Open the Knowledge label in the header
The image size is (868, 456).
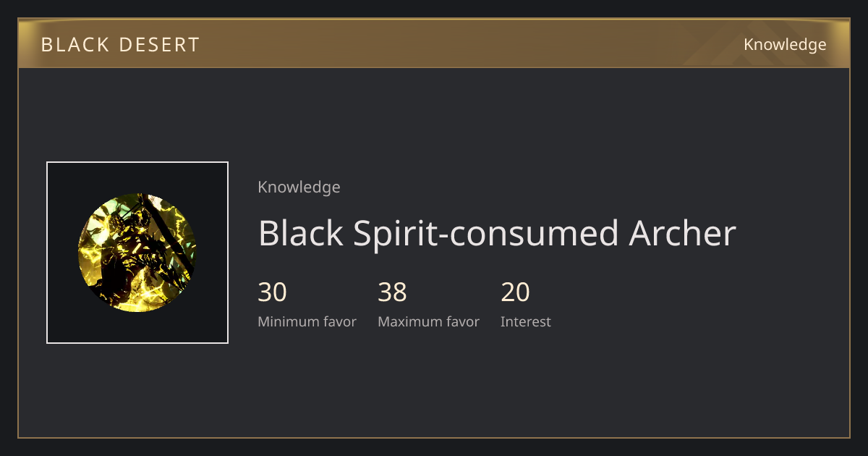pyautogui.click(x=785, y=45)
